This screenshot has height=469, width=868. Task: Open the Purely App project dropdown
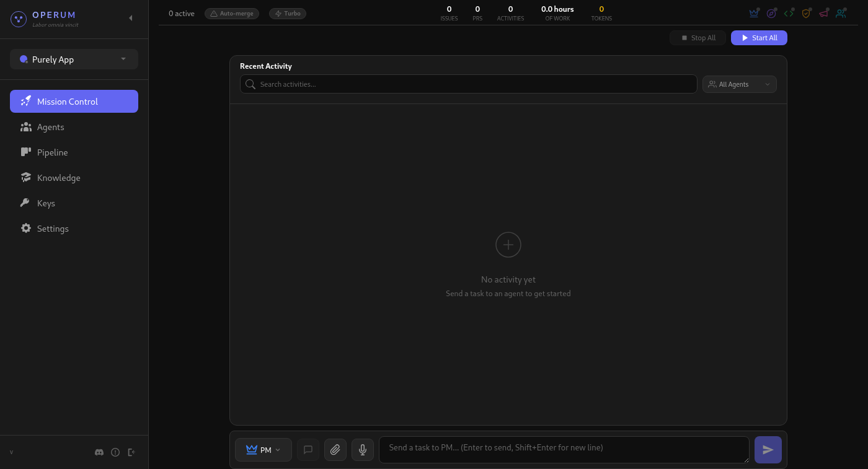[x=74, y=59]
